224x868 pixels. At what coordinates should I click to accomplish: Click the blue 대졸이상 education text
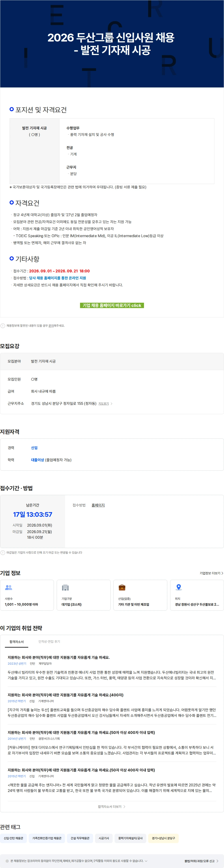coord(37,460)
